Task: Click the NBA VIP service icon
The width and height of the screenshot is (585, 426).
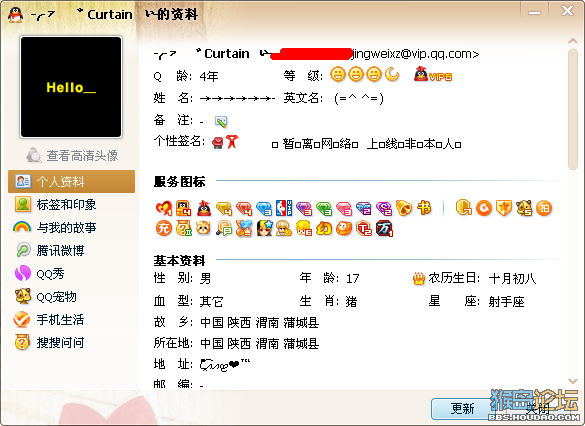Action: point(284,208)
